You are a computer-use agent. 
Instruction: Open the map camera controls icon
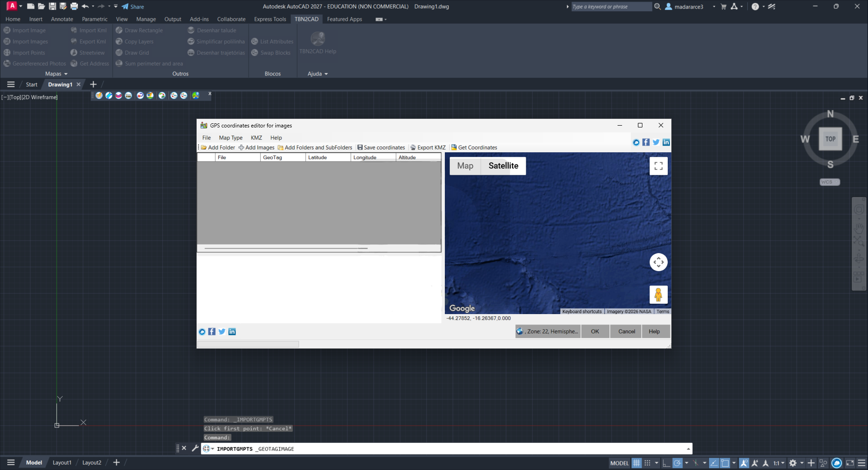(x=658, y=262)
